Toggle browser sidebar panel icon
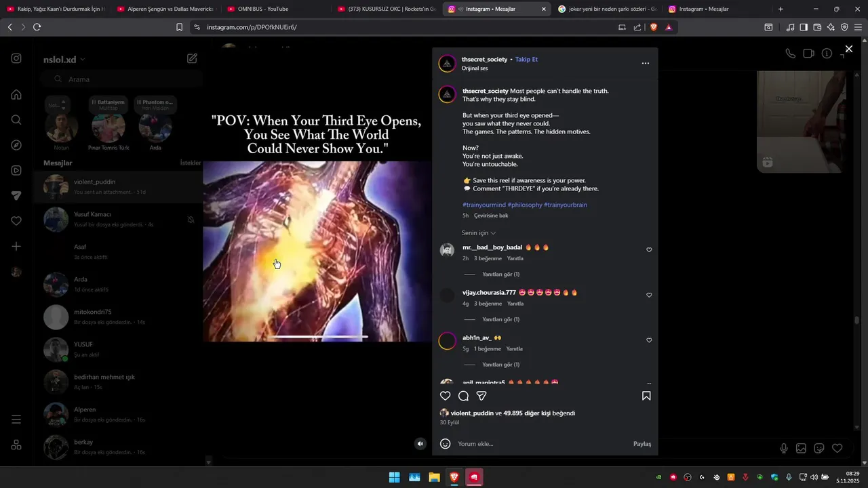This screenshot has height=488, width=868. [804, 27]
